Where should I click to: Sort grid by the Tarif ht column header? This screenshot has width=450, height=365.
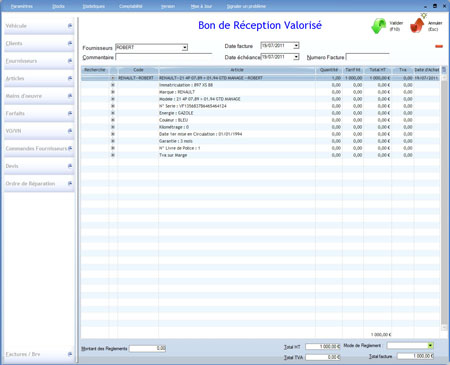(x=353, y=70)
